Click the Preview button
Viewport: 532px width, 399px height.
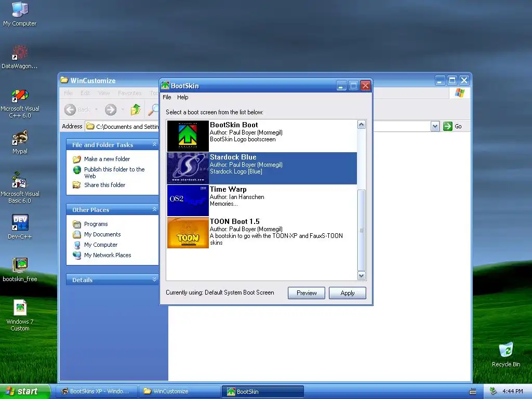(307, 293)
